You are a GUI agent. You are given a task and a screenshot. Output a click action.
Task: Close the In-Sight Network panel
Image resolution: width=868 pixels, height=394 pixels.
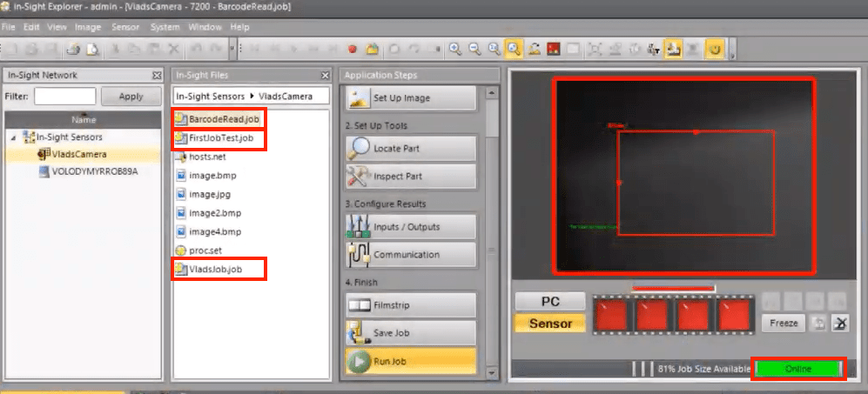click(x=158, y=76)
